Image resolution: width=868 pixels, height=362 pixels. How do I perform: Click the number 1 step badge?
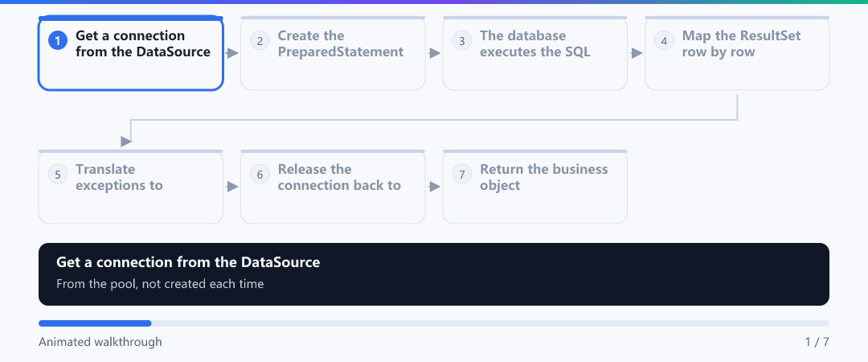click(58, 40)
